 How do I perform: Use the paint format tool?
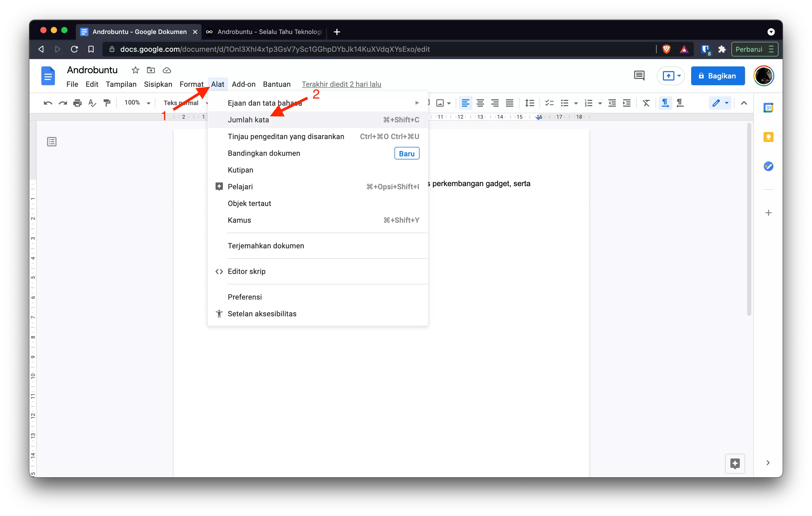tap(107, 103)
